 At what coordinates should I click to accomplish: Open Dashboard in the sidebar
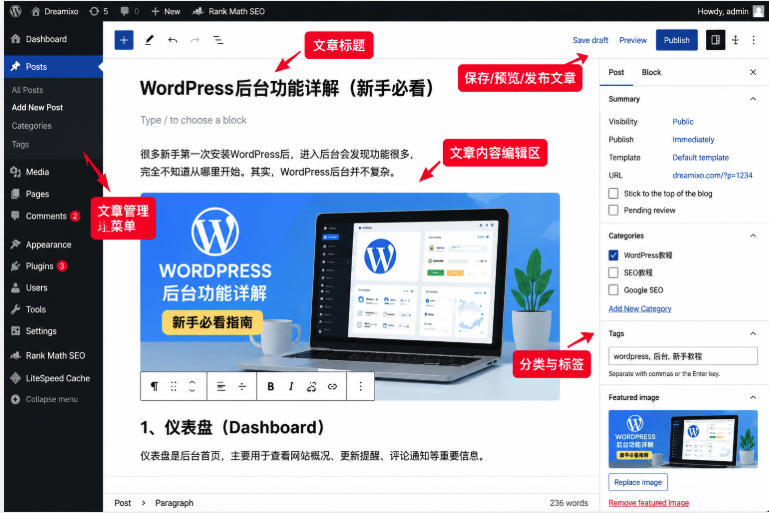53,39
